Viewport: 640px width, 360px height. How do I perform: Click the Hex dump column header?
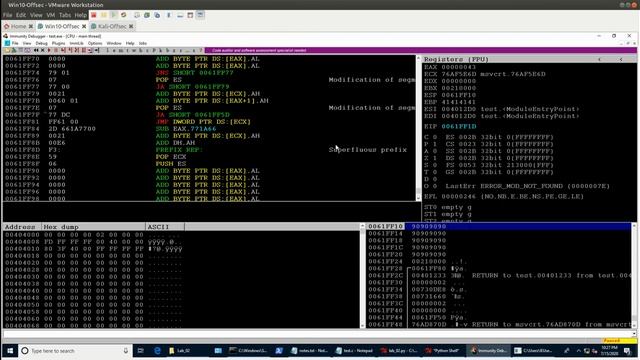pyautogui.click(x=93, y=227)
